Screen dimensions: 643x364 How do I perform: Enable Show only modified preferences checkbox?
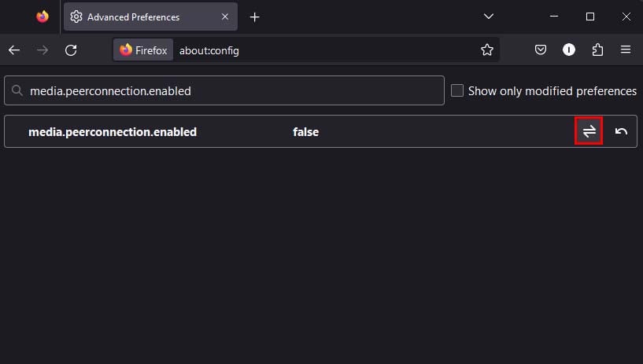pos(457,91)
